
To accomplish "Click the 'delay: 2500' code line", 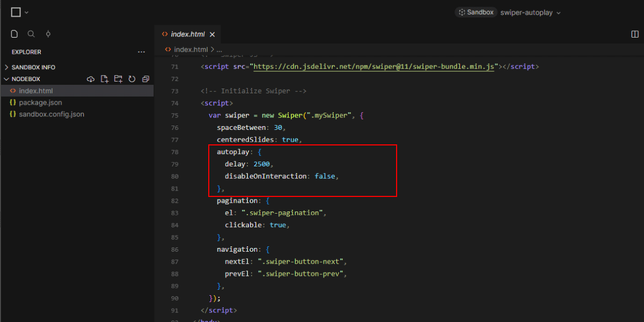I will point(250,164).
